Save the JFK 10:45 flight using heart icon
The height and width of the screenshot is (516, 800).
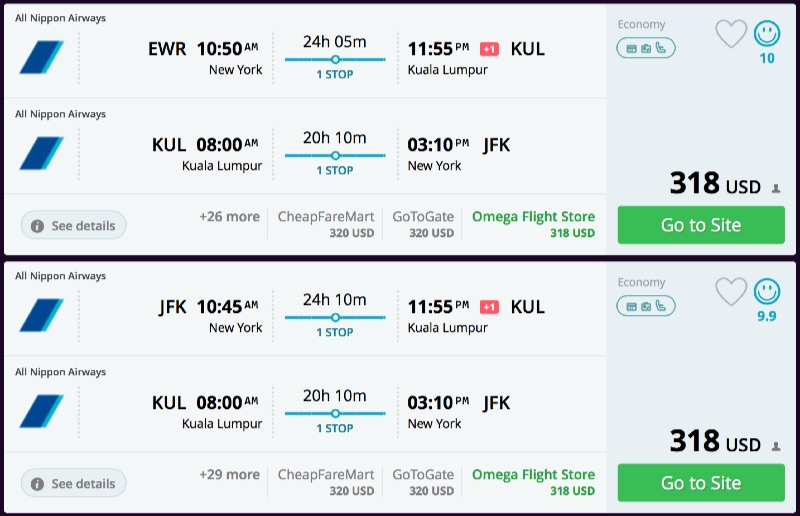731,292
